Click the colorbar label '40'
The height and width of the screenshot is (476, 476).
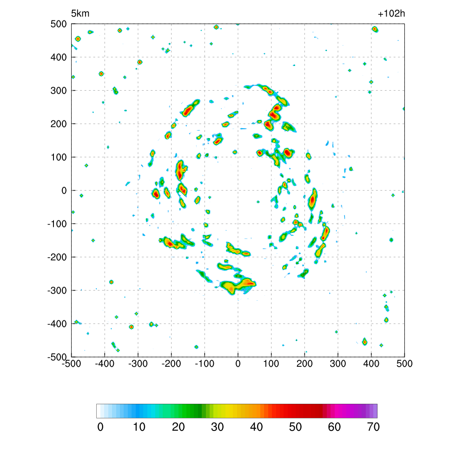257,427
